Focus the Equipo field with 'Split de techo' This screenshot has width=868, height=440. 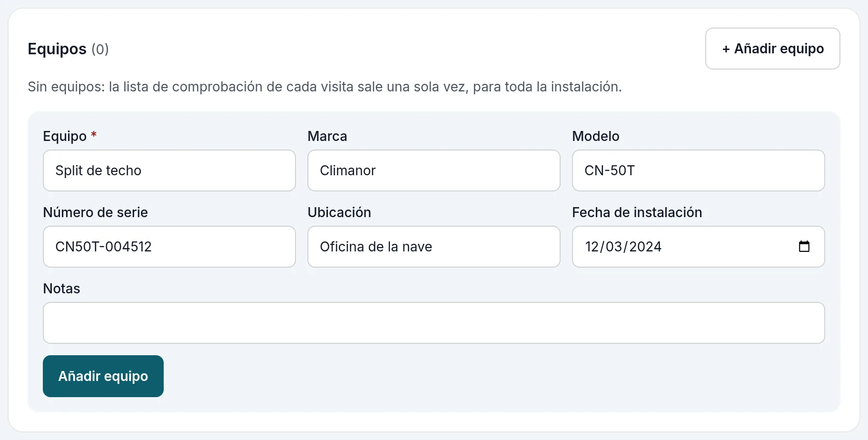[169, 170]
